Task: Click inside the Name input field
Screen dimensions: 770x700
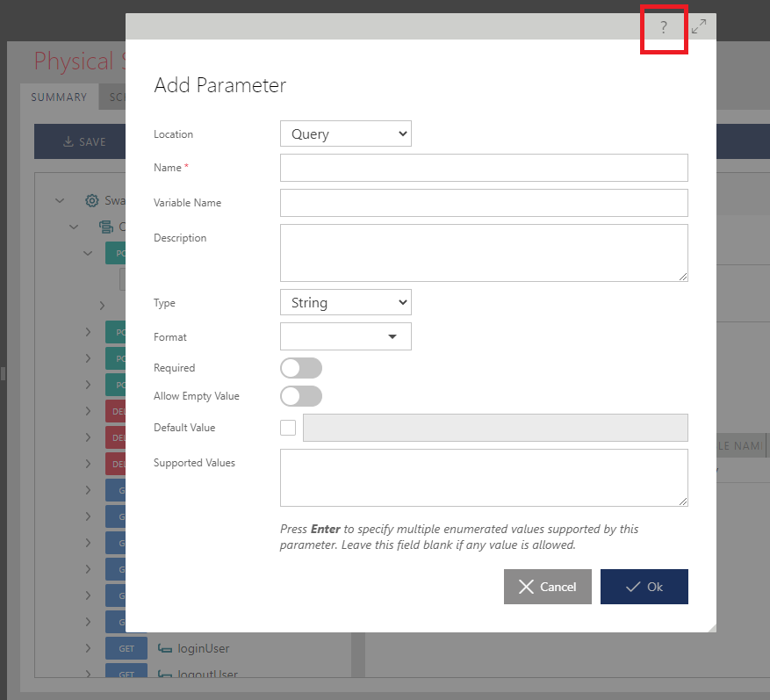Action: point(483,168)
